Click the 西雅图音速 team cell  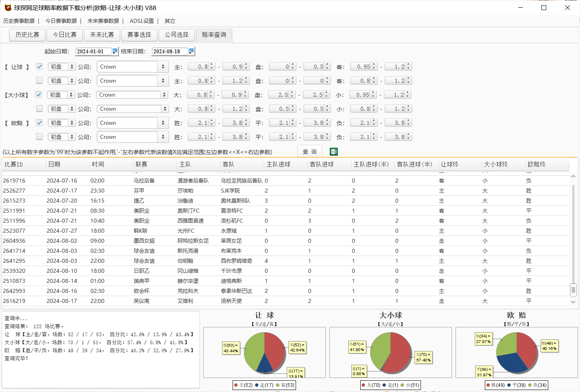point(191,221)
